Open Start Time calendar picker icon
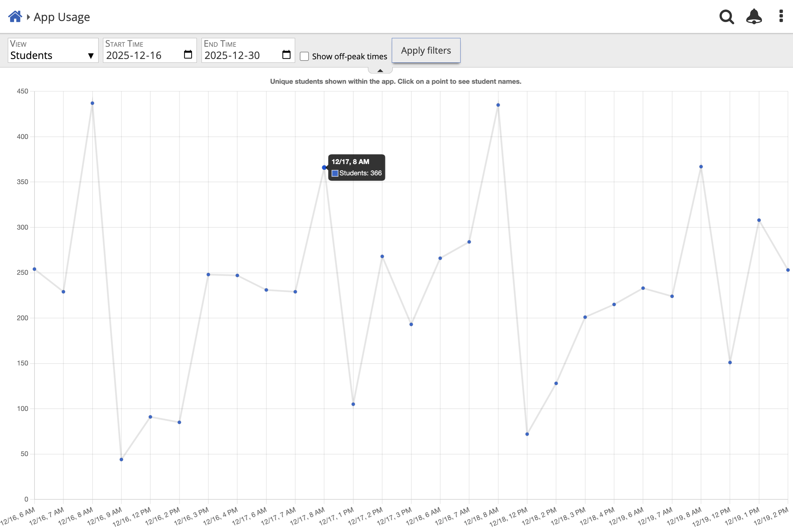Image resolution: width=793 pixels, height=532 pixels. tap(188, 54)
